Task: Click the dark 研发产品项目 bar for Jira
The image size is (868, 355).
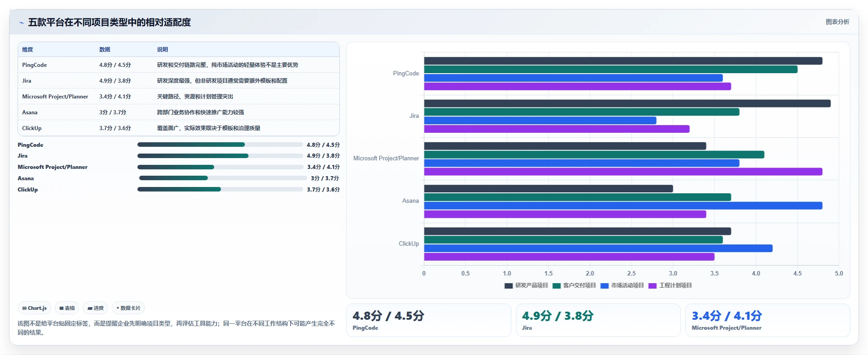Action: pos(627,103)
